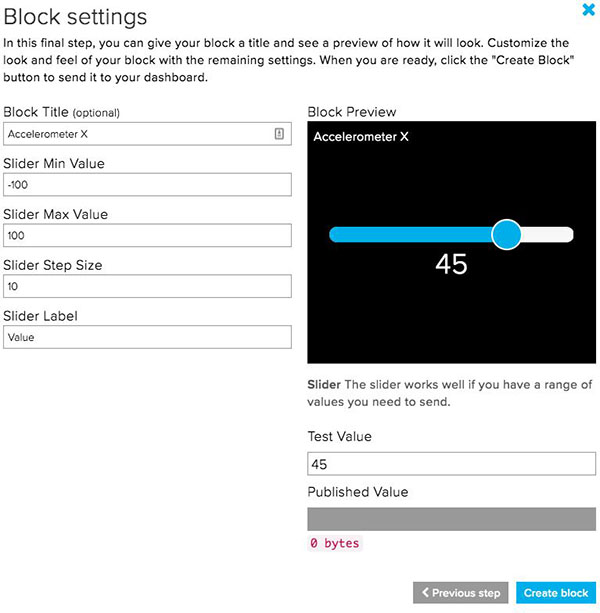Click the Accelerometer X title in the preview
Viewport: 600px width, 613px height.
pyautogui.click(x=361, y=137)
